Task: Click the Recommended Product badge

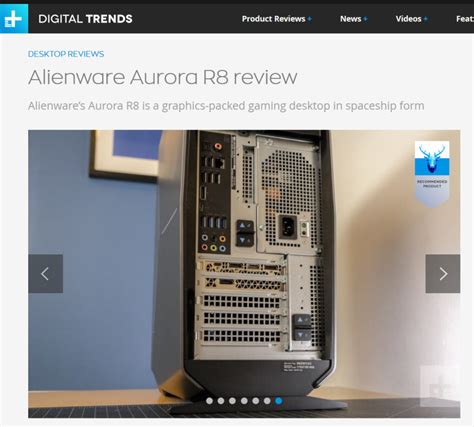Action: (432, 174)
